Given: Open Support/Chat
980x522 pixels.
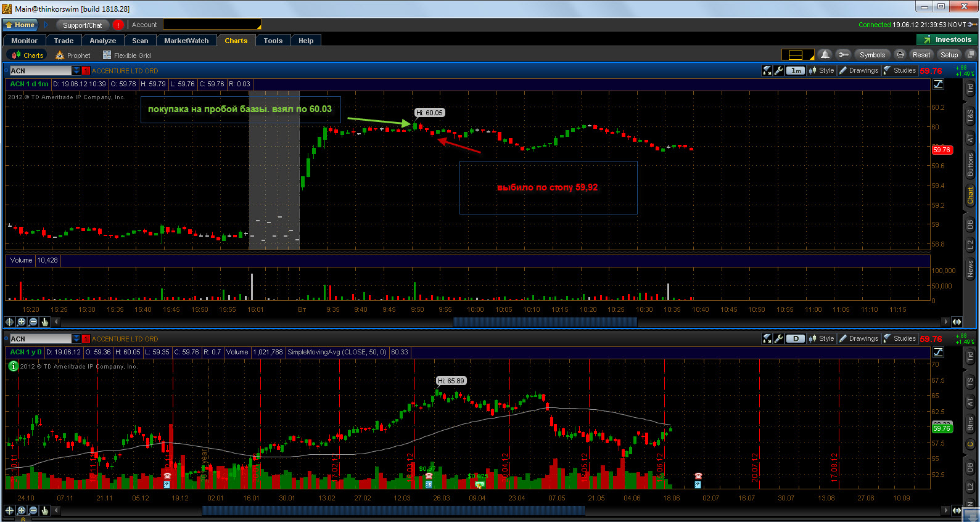Looking at the screenshot, I should 83,25.
